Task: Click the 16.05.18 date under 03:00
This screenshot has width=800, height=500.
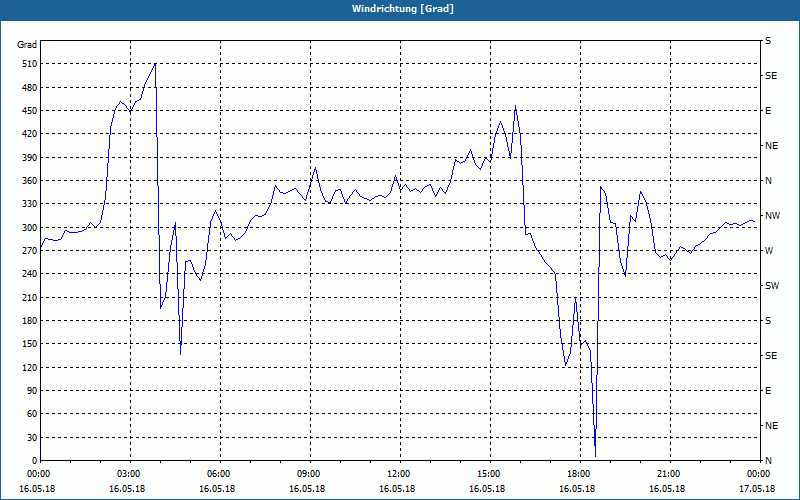Action: (x=127, y=489)
